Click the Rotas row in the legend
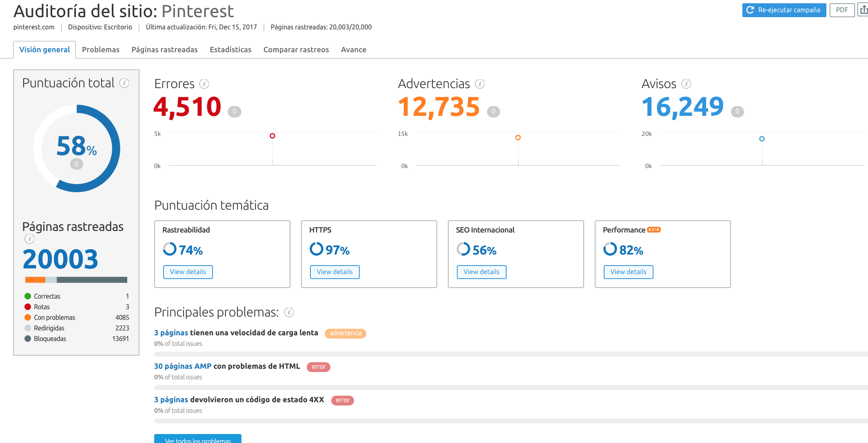Image resolution: width=868 pixels, height=443 pixels. click(x=77, y=307)
